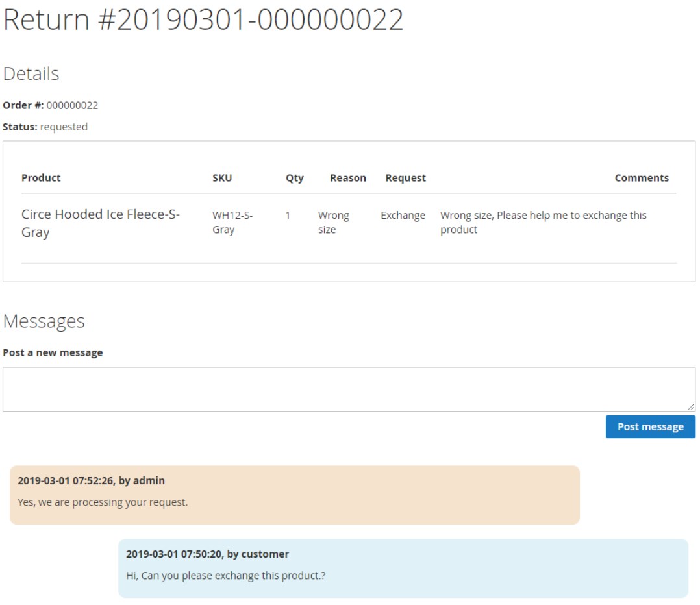The width and height of the screenshot is (700, 605).
Task: Focus the new message text area
Action: click(x=348, y=389)
